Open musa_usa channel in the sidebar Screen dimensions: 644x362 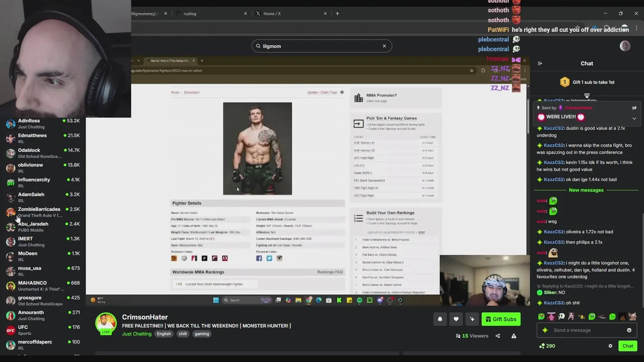43,271
